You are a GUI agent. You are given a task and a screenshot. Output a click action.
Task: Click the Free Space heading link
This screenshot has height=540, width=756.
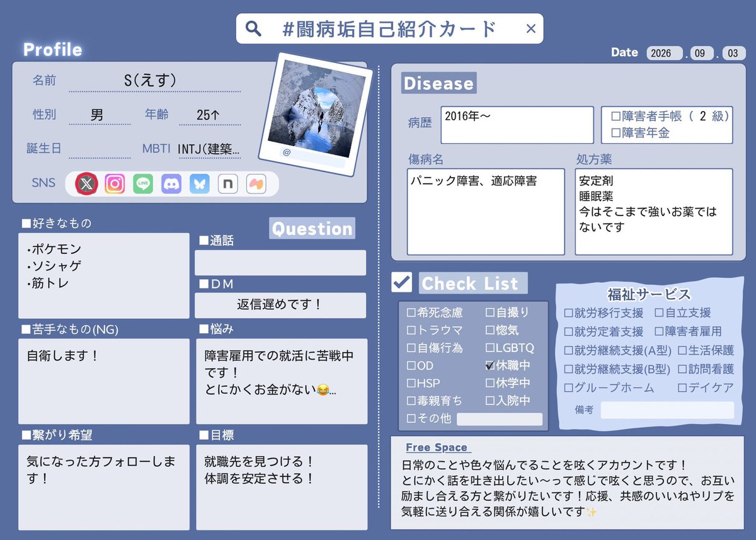pos(437,447)
